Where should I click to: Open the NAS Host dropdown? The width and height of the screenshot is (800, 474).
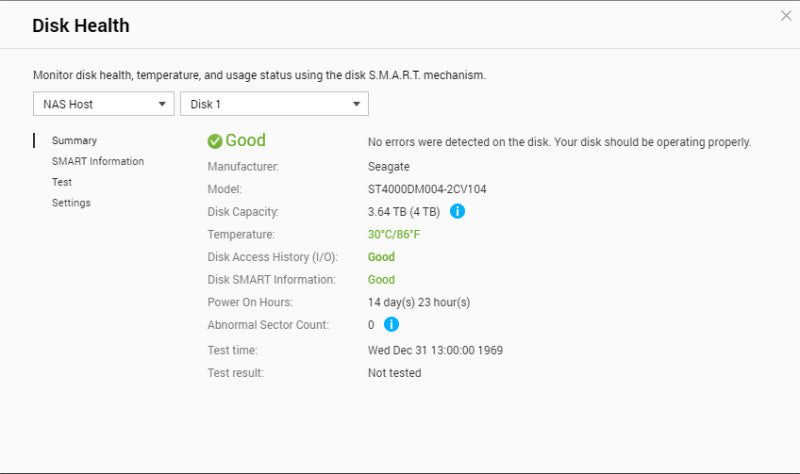[104, 104]
